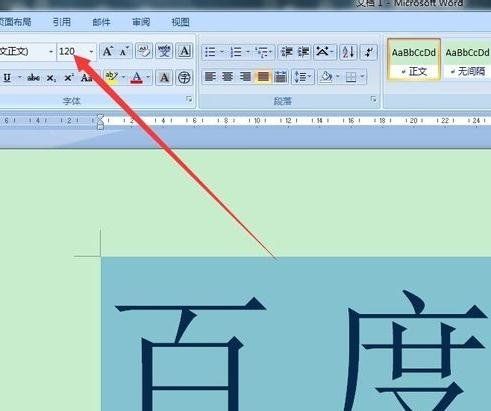Apply Character Border to text
Screen dimensions: 491x411
tap(184, 51)
